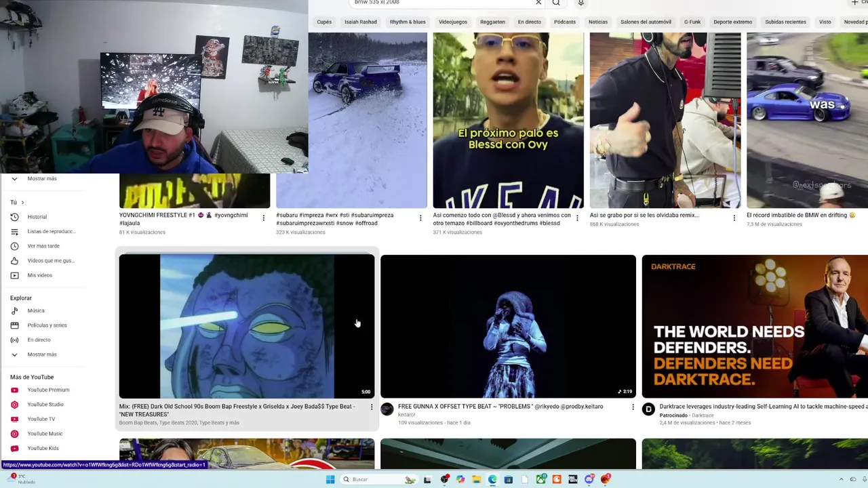Open 'Darktrace leverages industry-leading' title link
Viewport: 868px width, 488px height.
coord(763,407)
